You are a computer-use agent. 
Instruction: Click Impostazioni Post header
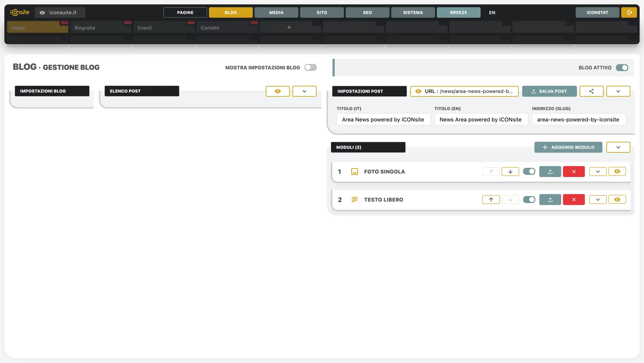point(369,91)
